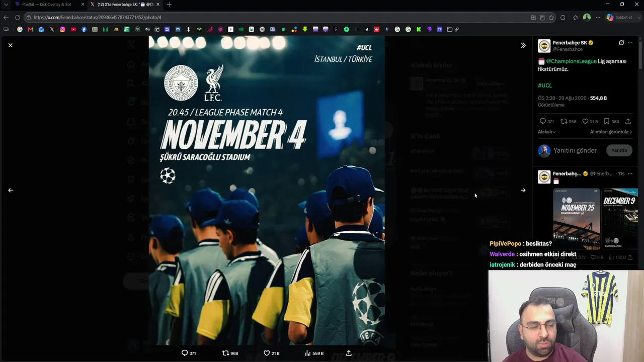Viewport: 644px width, 362px height.
Task: Go to the next photo
Action: 523,190
